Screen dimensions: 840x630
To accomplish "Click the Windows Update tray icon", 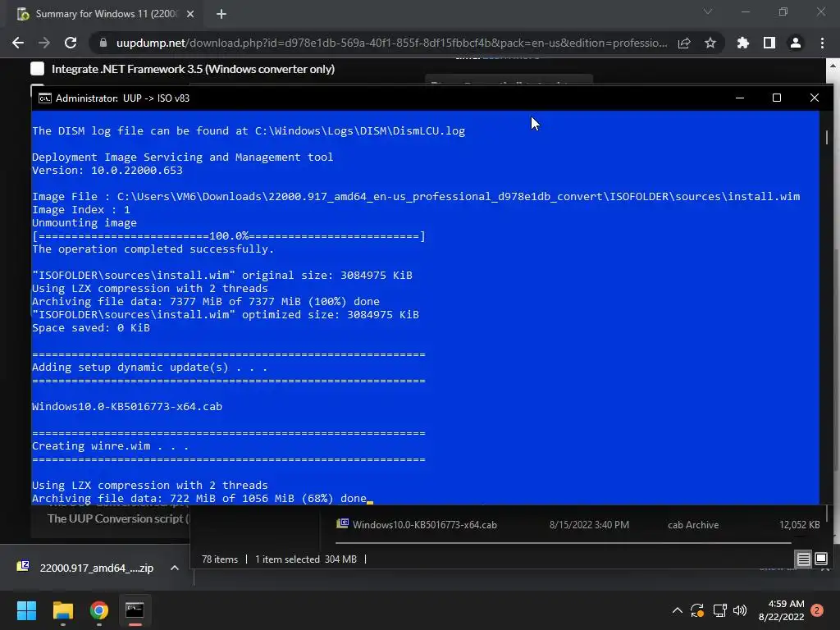I will pyautogui.click(x=697, y=610).
